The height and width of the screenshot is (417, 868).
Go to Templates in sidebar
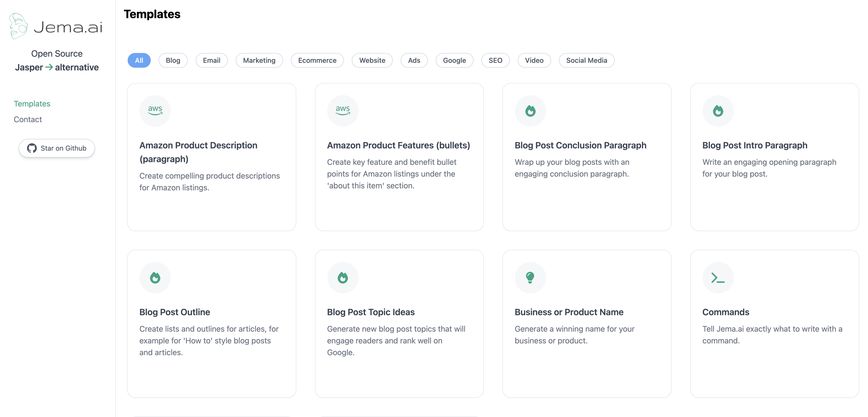click(x=32, y=104)
